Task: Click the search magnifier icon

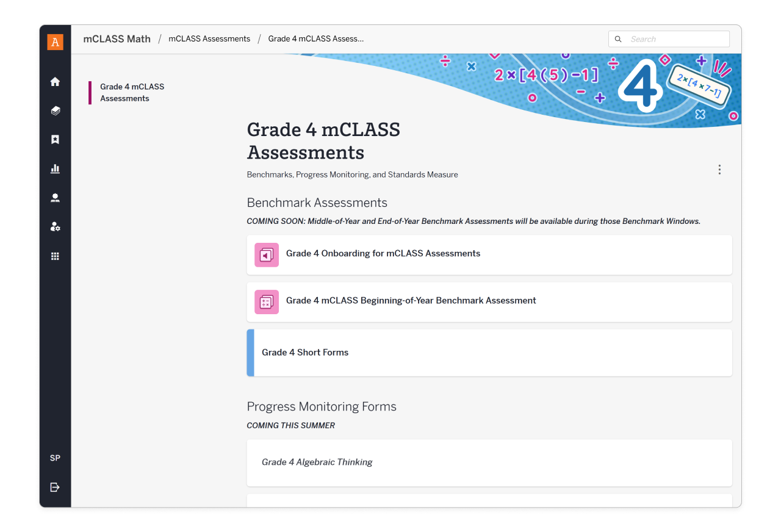Action: click(618, 38)
